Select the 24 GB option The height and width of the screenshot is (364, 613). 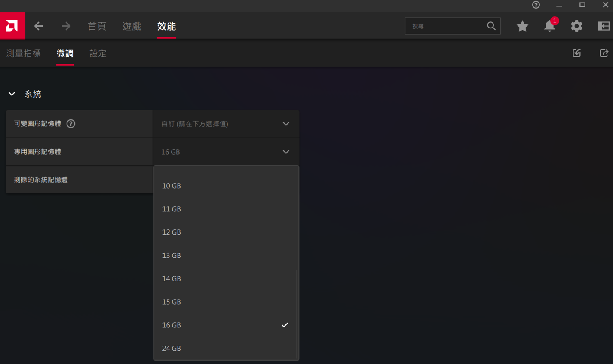click(172, 348)
